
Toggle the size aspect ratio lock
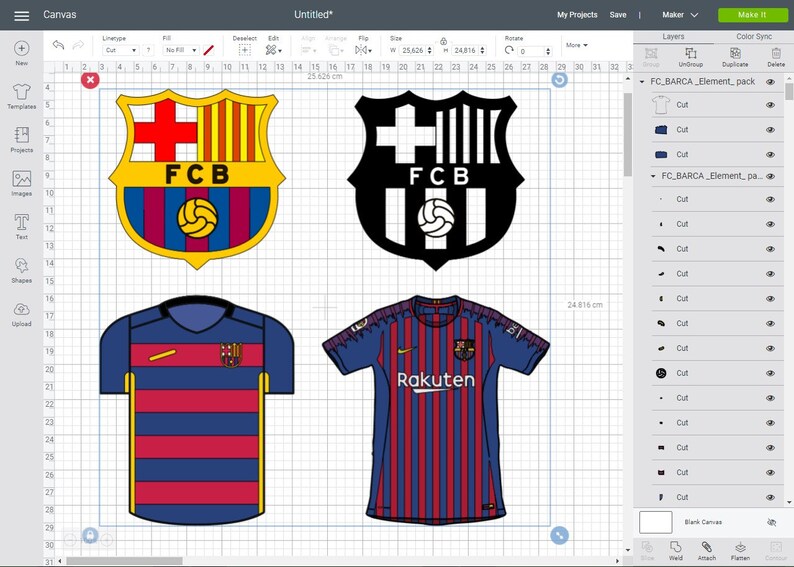coord(443,41)
